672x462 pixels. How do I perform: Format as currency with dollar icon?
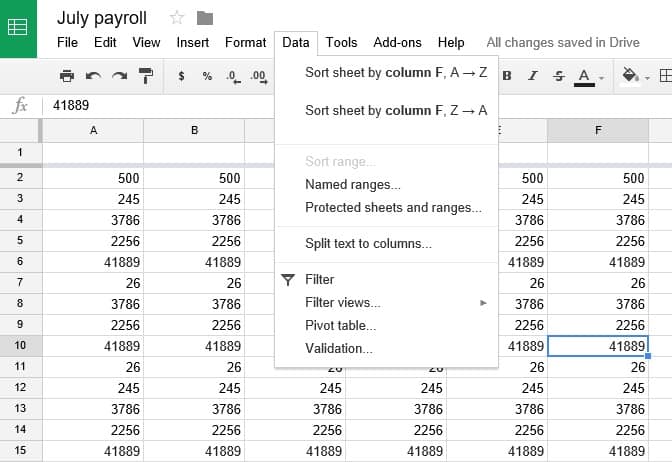click(181, 76)
